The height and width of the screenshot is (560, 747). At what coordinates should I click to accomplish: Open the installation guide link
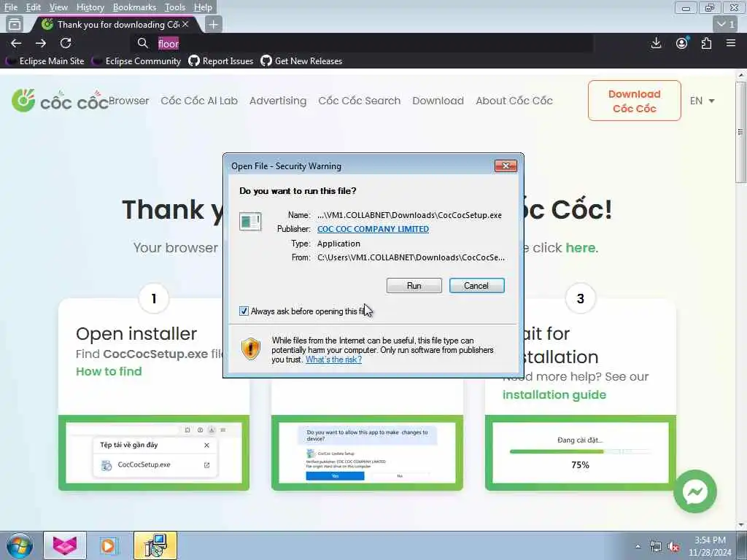pyautogui.click(x=554, y=394)
